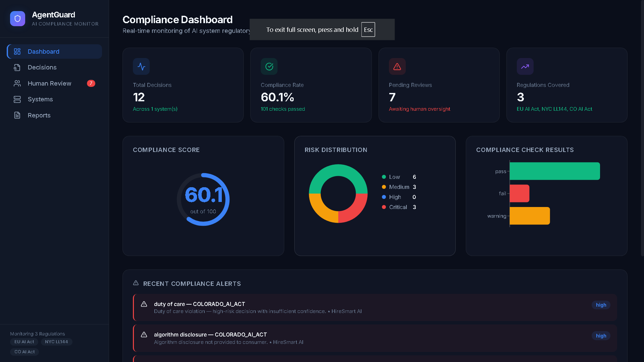Click the 'Medium' legend label
644x362 pixels.
point(399,187)
